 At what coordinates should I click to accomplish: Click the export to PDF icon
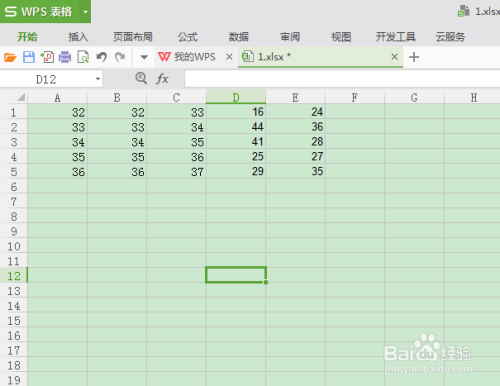point(47,57)
